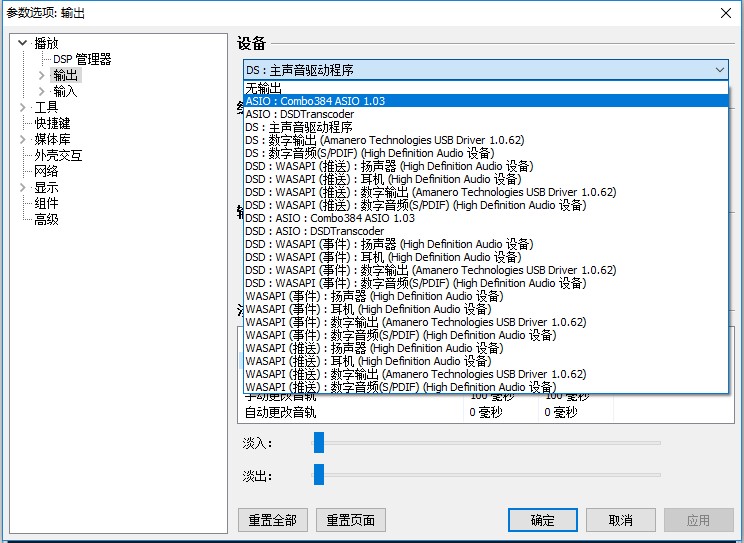Choose 无输出 from the device list
744x543 pixels.
click(x=263, y=89)
